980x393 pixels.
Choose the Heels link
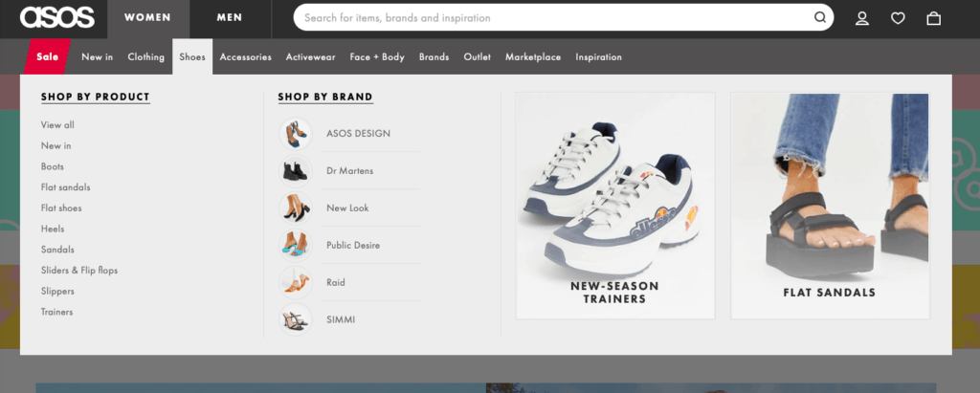tap(53, 229)
